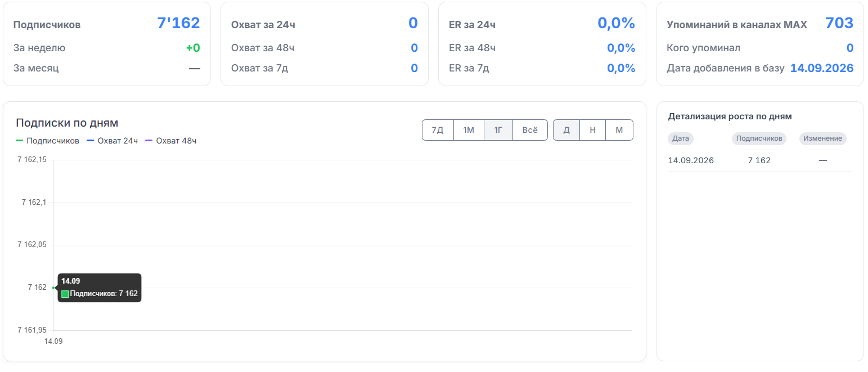Click the Подписки по дням chart title
This screenshot has width=868, height=372.
(x=67, y=123)
